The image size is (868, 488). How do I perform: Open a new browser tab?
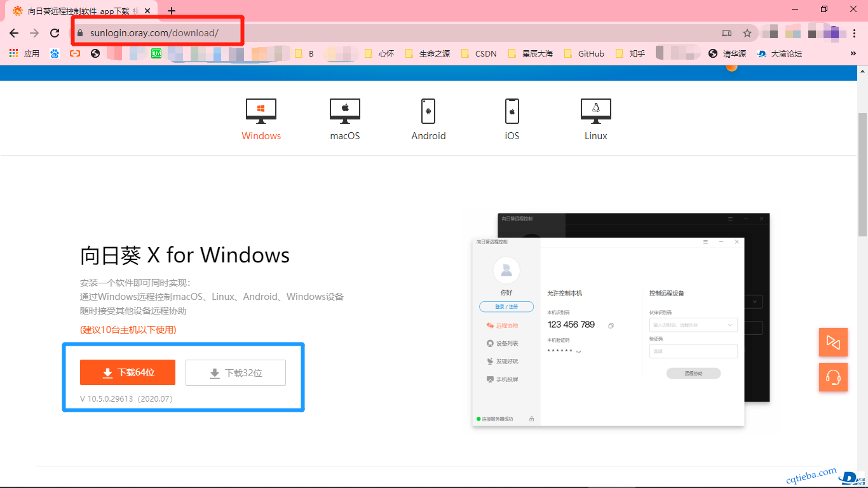coord(172,11)
